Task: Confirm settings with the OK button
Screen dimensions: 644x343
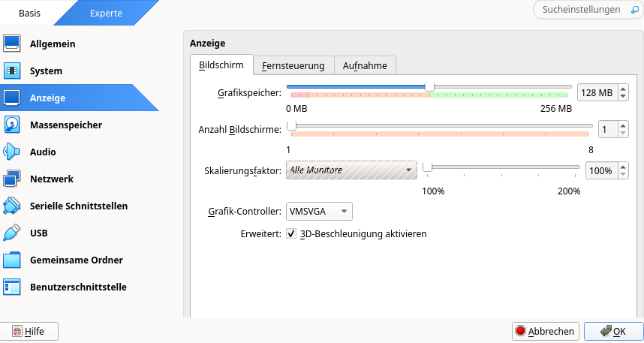Action: (612, 331)
